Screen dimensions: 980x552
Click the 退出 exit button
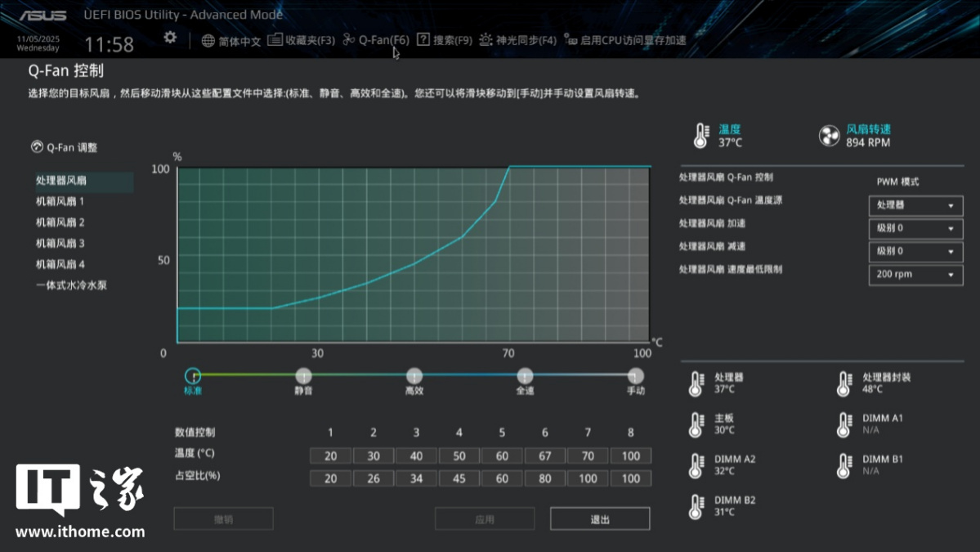(x=600, y=519)
